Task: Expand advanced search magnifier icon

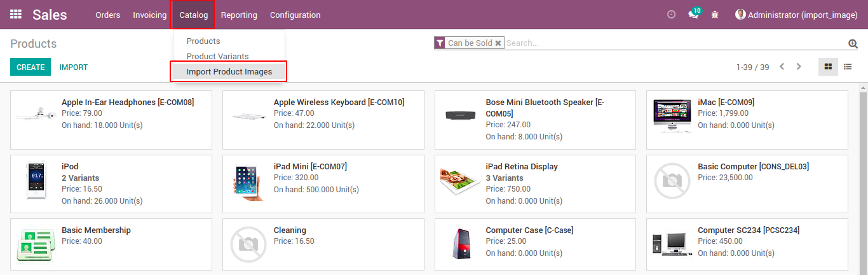Action: (x=853, y=43)
